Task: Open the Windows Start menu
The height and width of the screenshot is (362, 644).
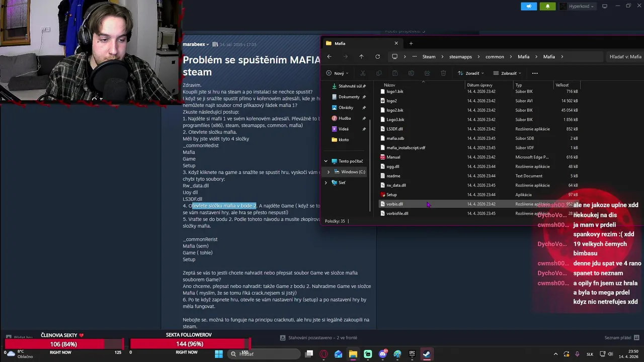Action: [219, 354]
